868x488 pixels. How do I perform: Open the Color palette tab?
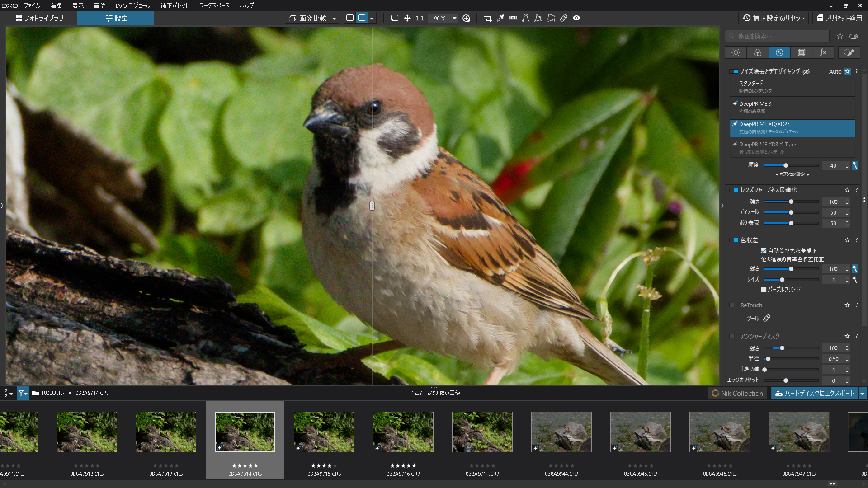(x=758, y=52)
